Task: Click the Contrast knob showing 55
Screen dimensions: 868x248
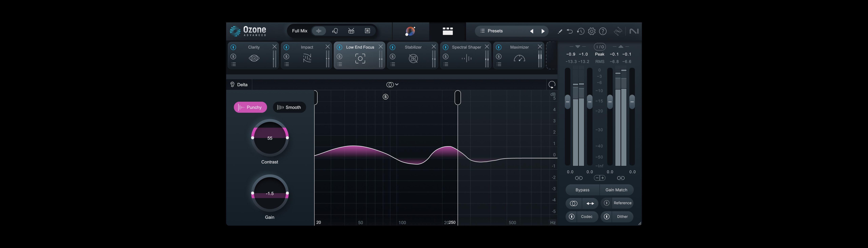Action: coord(270,138)
